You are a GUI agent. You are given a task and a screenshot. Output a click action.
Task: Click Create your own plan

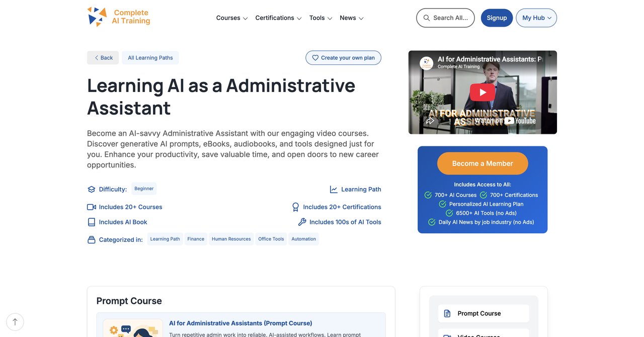click(343, 58)
